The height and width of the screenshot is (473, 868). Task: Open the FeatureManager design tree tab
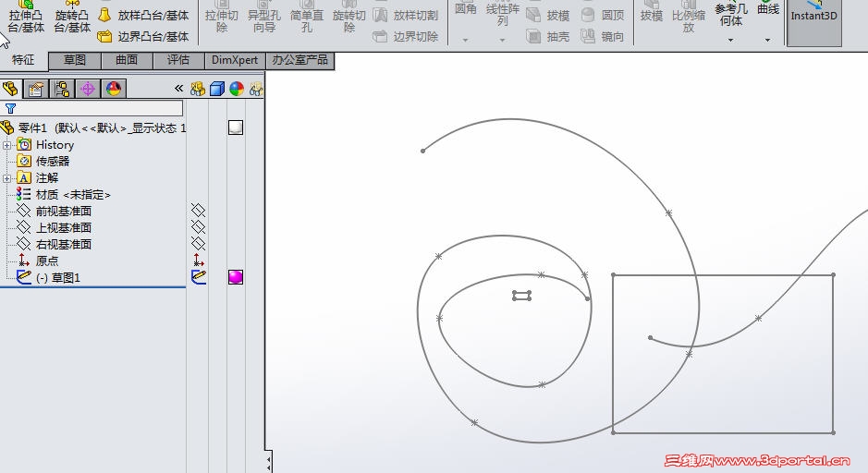(10, 89)
